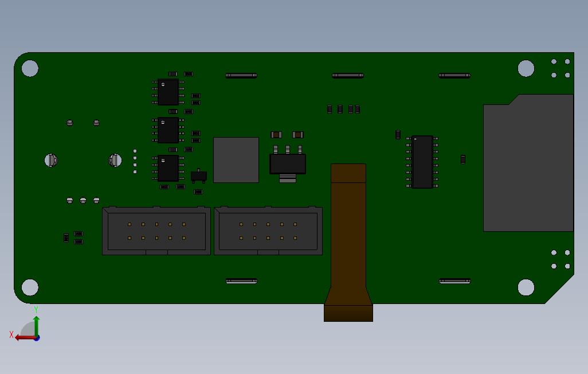Viewport: 588px width, 374px height.
Task: Select the black three-pin voltage regulator
Action: pyautogui.click(x=288, y=163)
